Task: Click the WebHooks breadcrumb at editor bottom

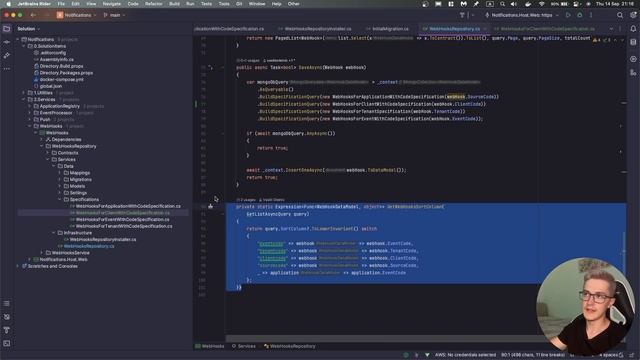Action: point(210,346)
